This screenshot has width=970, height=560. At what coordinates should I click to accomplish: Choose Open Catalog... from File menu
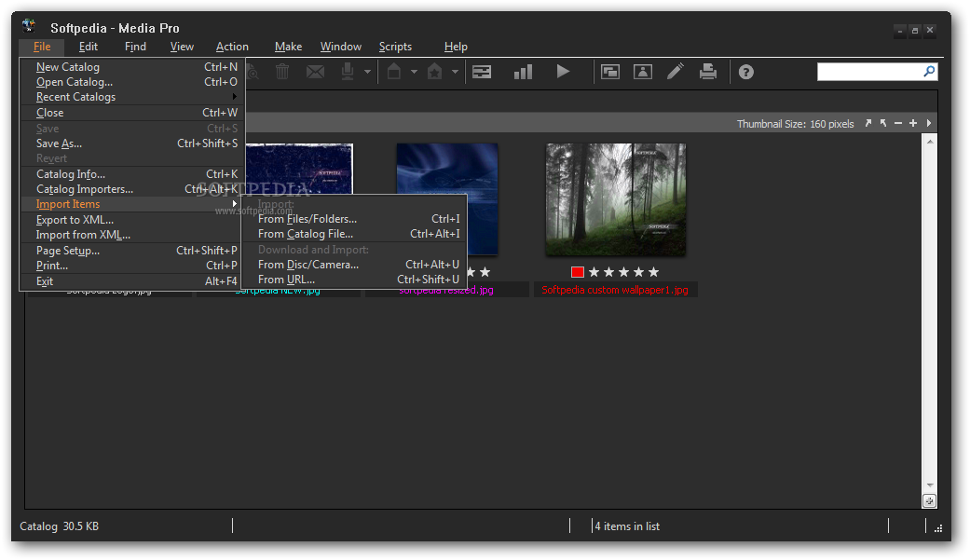pos(132,82)
